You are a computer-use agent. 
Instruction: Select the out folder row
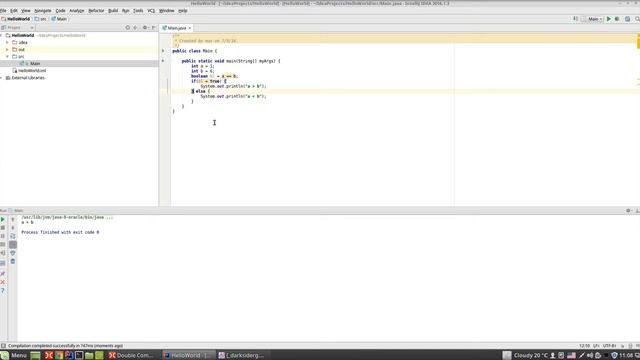tap(79, 49)
